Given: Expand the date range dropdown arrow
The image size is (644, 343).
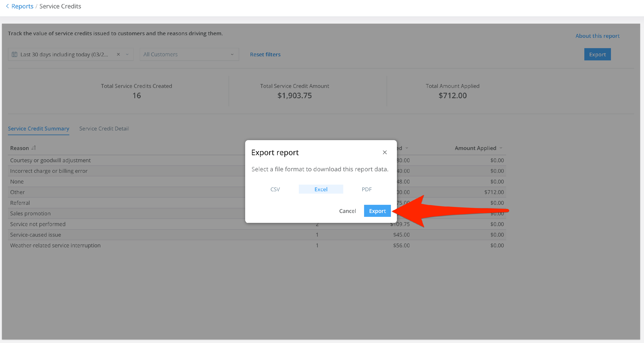Looking at the screenshot, I should (x=127, y=54).
